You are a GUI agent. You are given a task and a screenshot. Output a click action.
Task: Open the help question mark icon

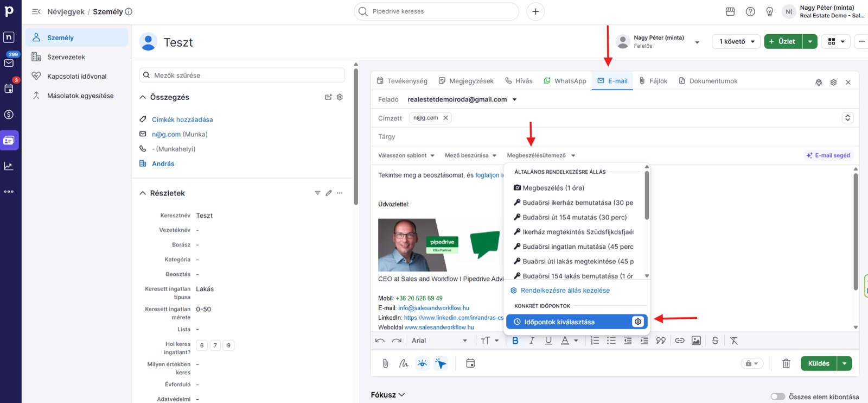tap(750, 11)
